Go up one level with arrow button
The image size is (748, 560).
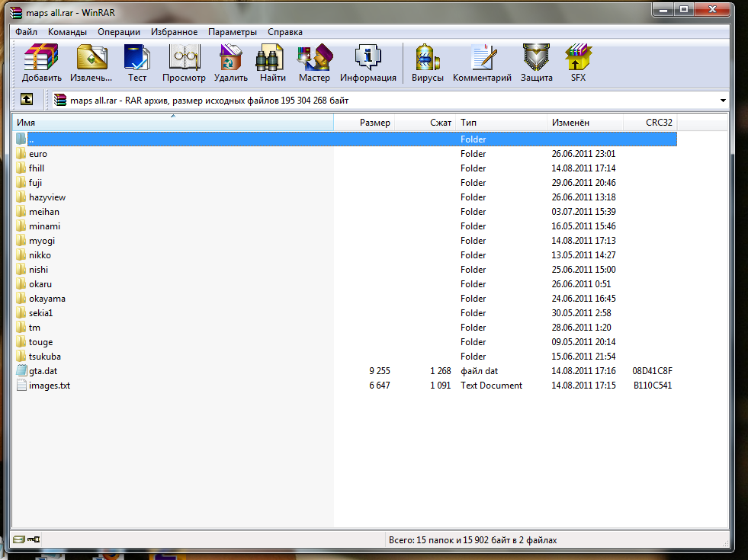click(x=27, y=100)
